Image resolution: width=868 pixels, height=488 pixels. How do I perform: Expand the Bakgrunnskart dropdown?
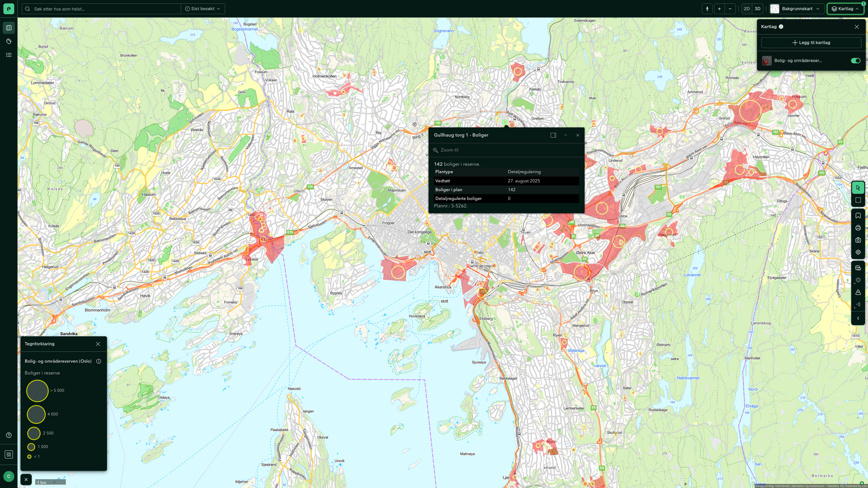pos(797,9)
